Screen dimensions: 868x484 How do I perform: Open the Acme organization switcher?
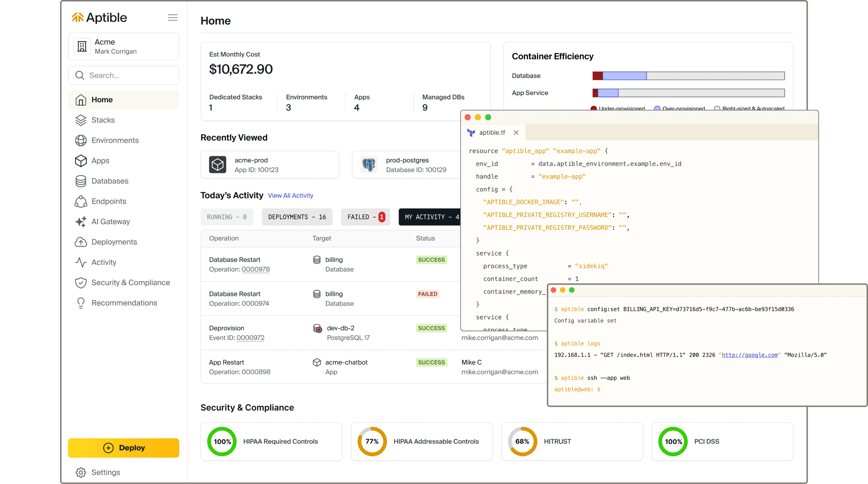[x=123, y=47]
